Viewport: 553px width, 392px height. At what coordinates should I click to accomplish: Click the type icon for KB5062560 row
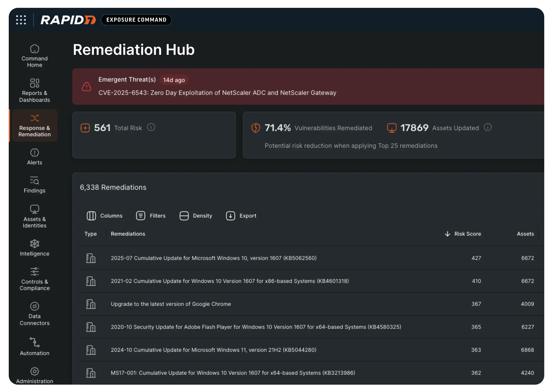coord(91,258)
